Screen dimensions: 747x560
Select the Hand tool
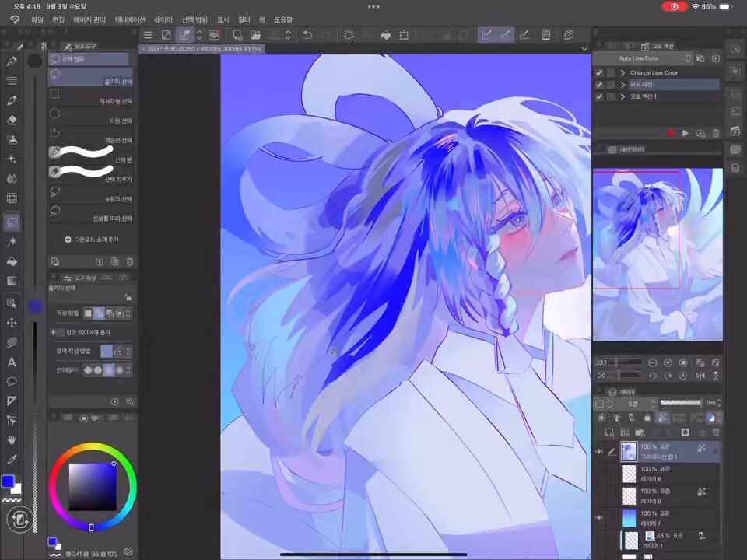pyautogui.click(x=12, y=440)
